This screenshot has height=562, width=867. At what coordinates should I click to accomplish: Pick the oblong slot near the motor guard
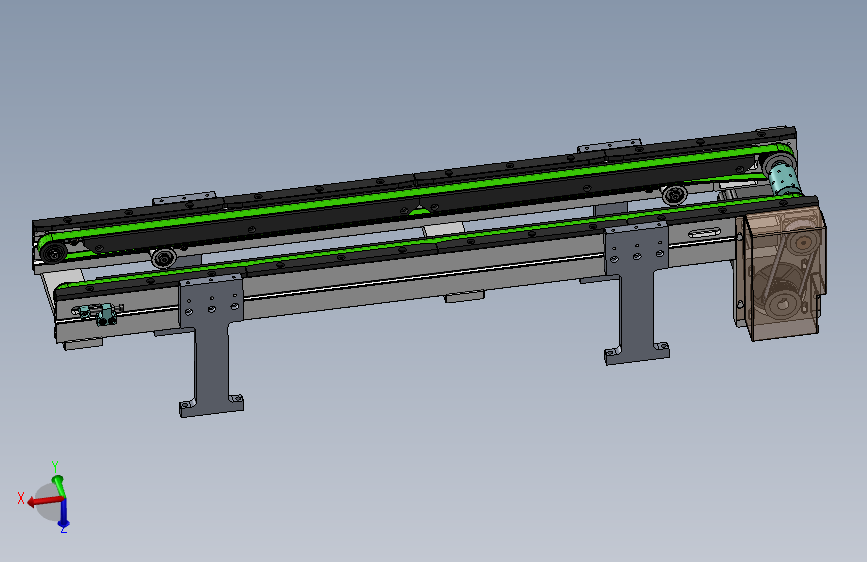click(x=704, y=233)
